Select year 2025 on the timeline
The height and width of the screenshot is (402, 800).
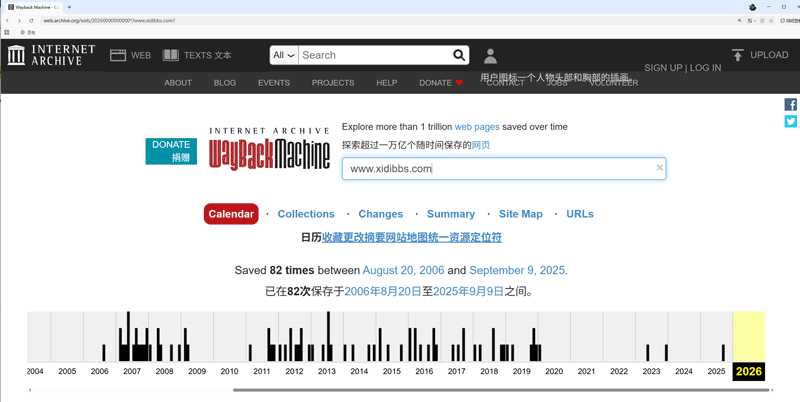point(716,371)
